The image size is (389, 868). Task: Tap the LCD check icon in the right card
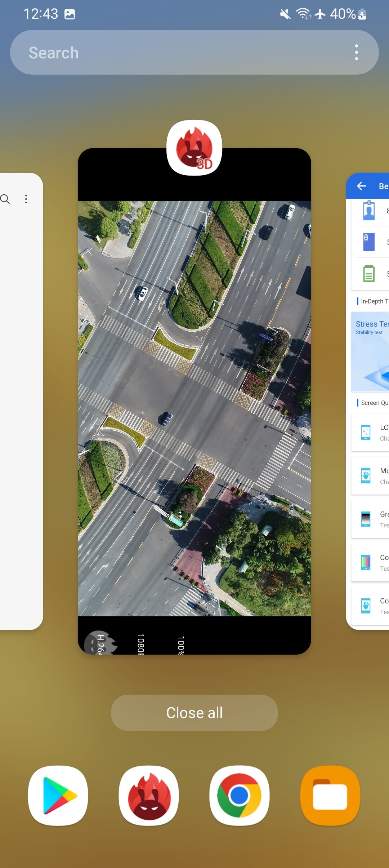coord(366,432)
